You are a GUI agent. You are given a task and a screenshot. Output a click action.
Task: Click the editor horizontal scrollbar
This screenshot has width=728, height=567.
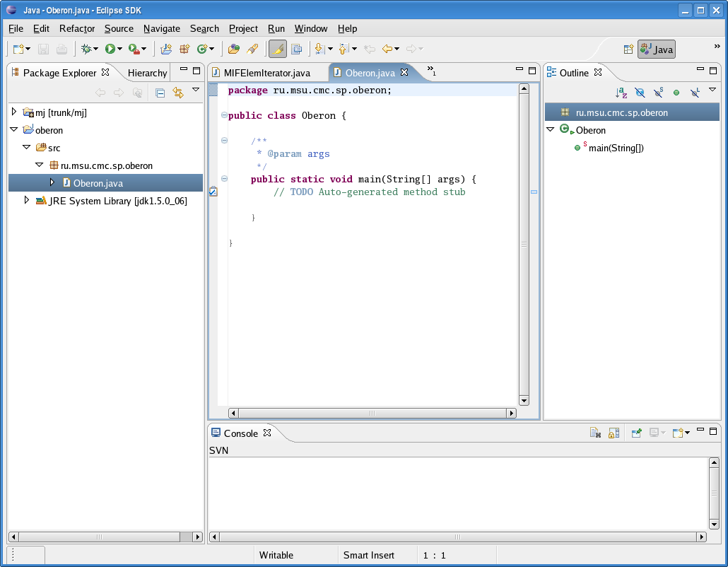coord(372,413)
